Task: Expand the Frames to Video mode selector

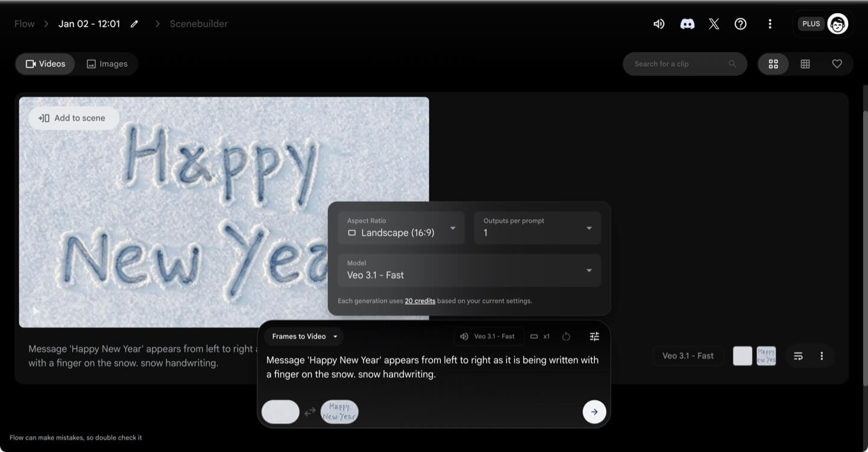Action: coord(303,336)
